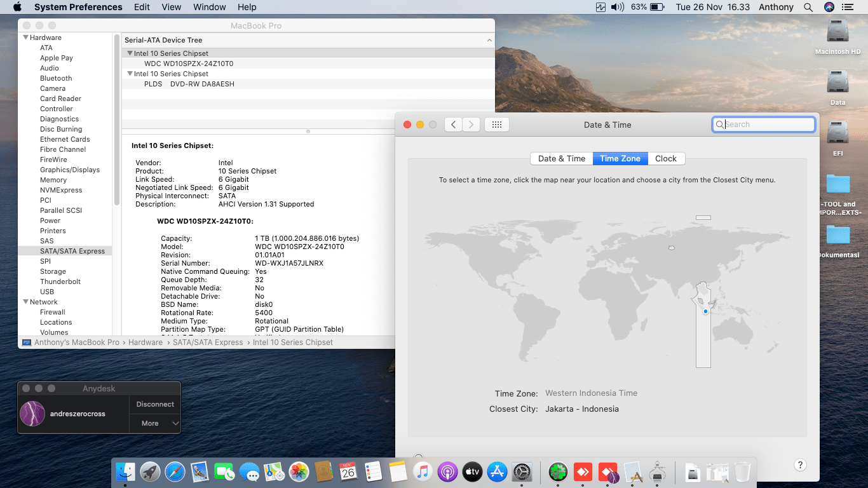
Task: Click the sidebar scrollbar in System Information
Action: [117, 121]
